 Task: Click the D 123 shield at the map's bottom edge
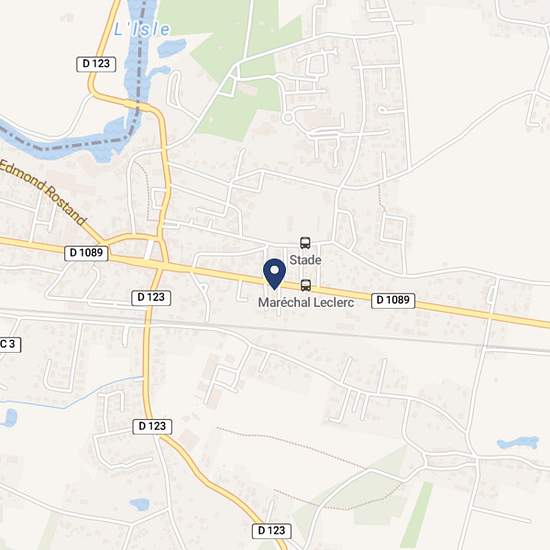point(272,531)
